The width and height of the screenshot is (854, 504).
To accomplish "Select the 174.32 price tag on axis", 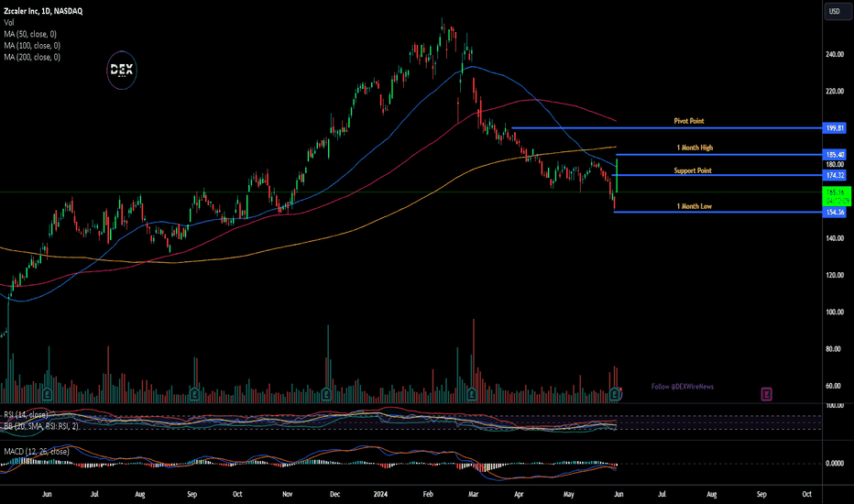I will click(x=835, y=175).
